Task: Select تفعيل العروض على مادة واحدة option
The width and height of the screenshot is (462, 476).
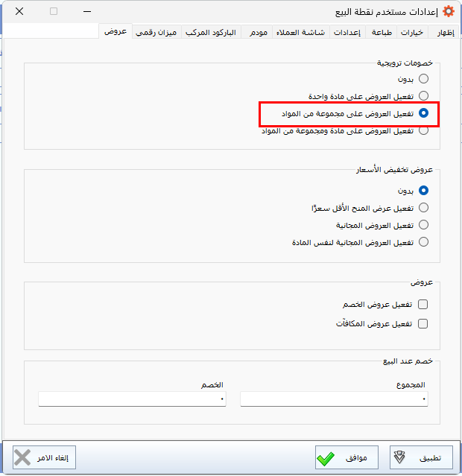Action: click(x=423, y=96)
